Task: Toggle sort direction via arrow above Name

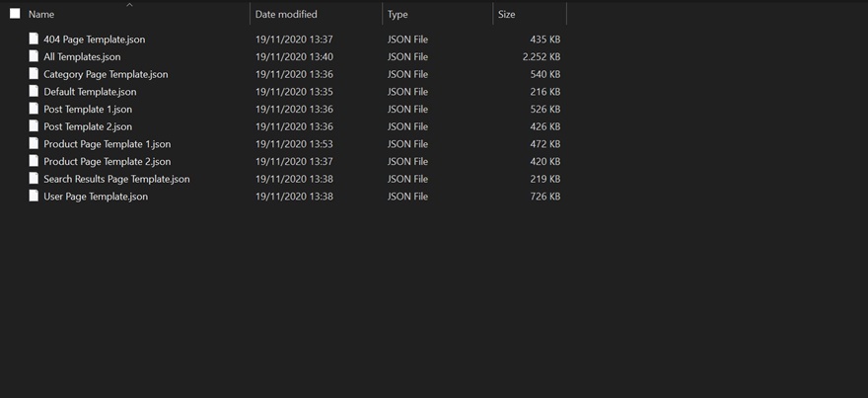Action: coord(129,5)
